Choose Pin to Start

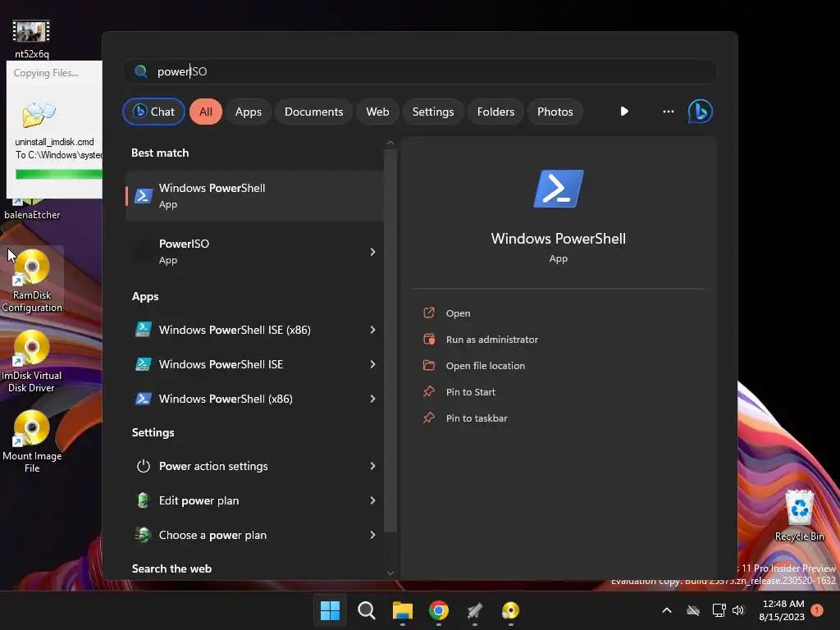pyautogui.click(x=470, y=392)
